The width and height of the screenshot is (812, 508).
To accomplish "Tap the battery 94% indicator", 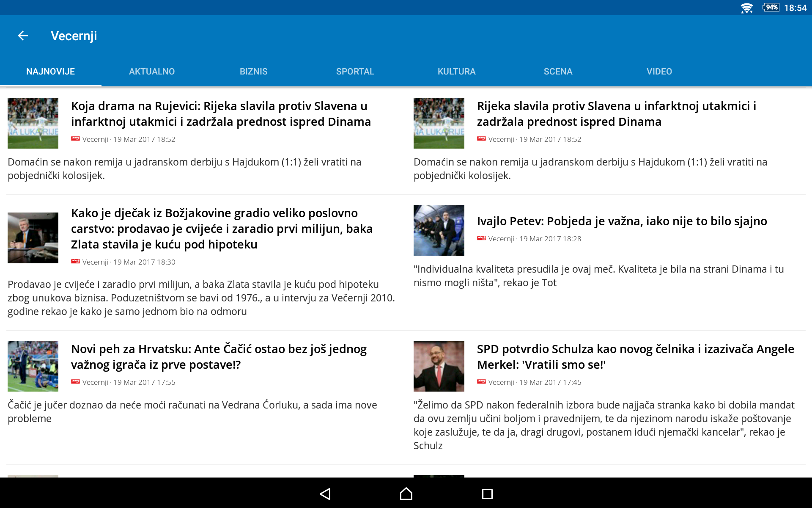I will point(771,8).
